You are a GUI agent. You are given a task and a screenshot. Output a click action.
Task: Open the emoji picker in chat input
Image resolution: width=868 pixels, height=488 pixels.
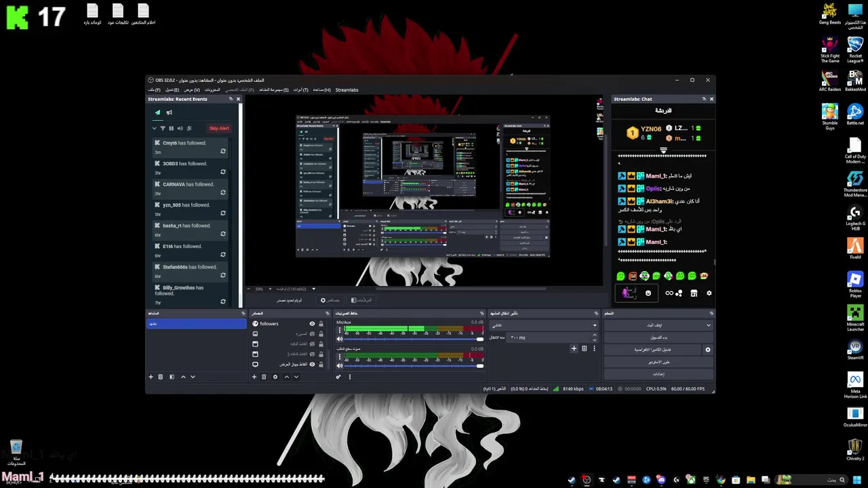coord(648,293)
